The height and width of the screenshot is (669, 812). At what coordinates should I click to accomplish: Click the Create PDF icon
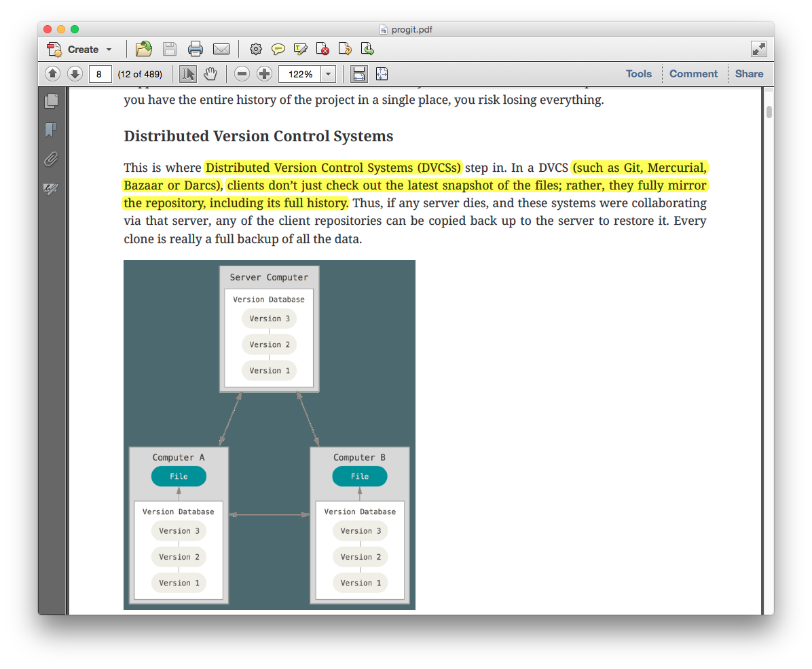tap(54, 49)
